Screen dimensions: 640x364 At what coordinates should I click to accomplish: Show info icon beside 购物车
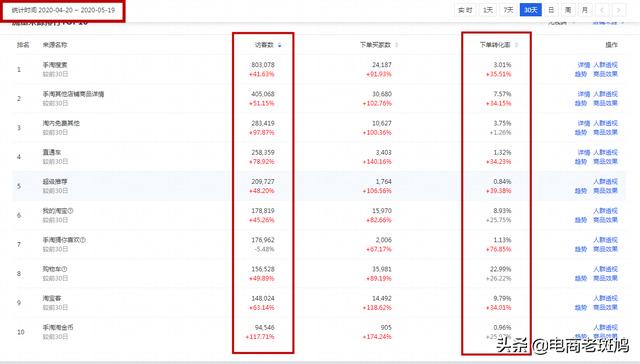(64, 269)
